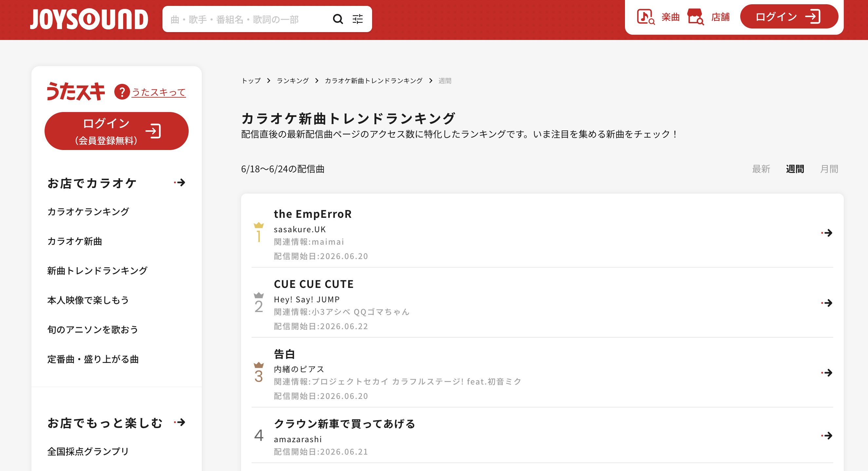Open song title 告白
This screenshot has width=868, height=471.
pyautogui.click(x=284, y=354)
